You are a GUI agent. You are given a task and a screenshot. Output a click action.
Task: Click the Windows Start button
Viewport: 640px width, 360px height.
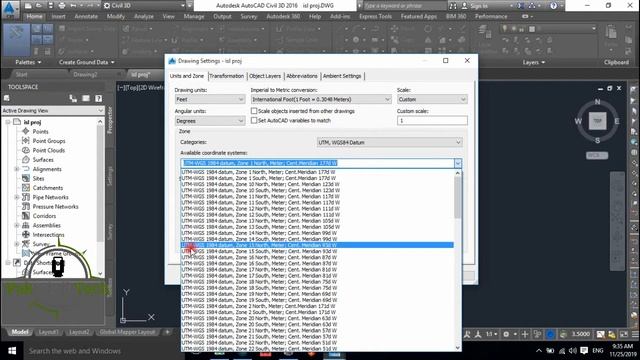pos(12,351)
